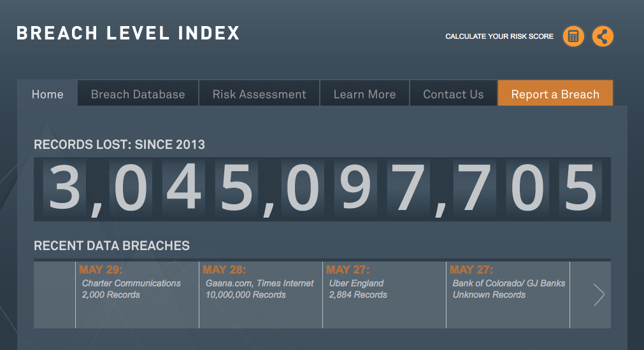Click the Breach Level Index logo
The image size is (644, 350).
pos(128,33)
